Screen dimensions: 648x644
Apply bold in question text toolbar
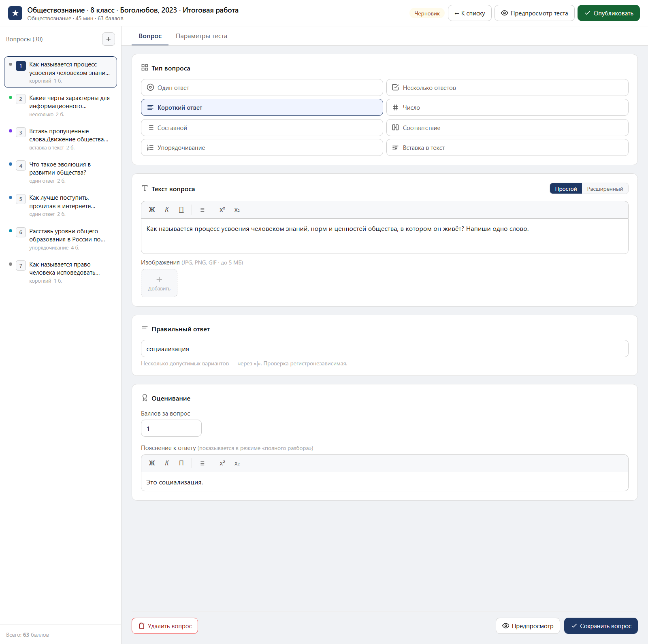(x=152, y=210)
